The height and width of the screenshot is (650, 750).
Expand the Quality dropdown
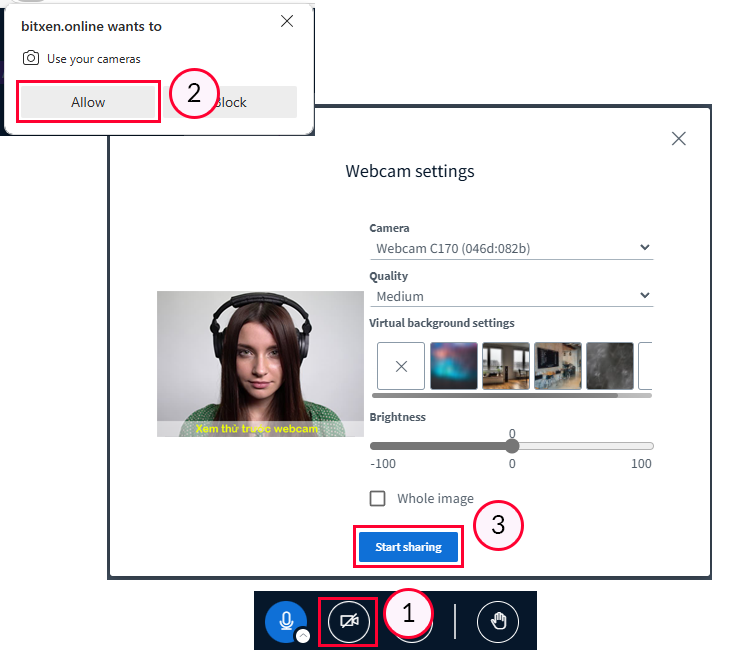click(x=511, y=296)
